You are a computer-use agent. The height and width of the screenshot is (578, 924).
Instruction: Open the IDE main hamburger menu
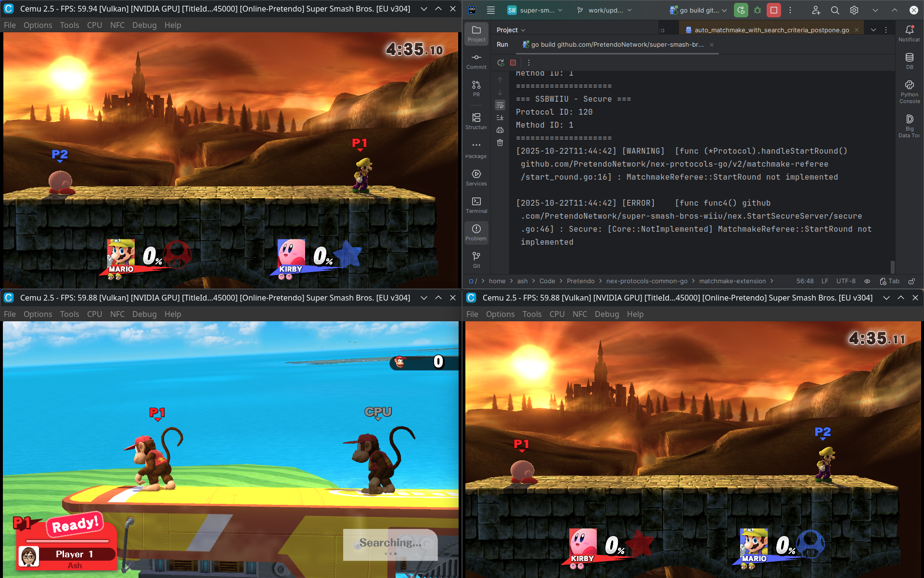pos(491,10)
